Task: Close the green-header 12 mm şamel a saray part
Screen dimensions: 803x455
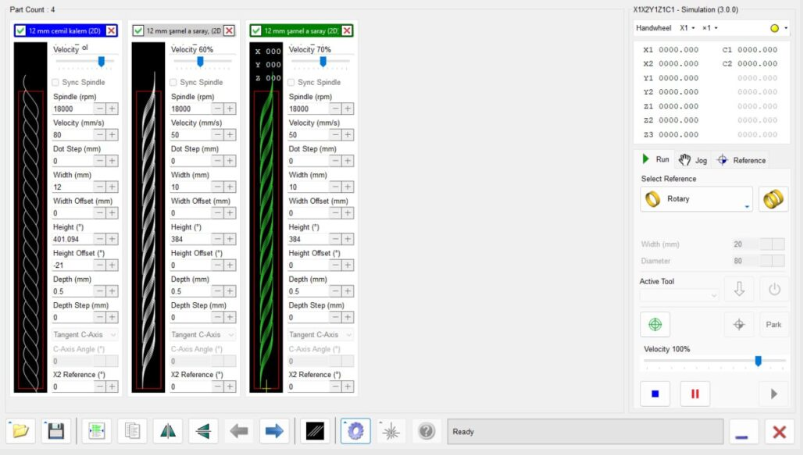Action: (x=347, y=31)
